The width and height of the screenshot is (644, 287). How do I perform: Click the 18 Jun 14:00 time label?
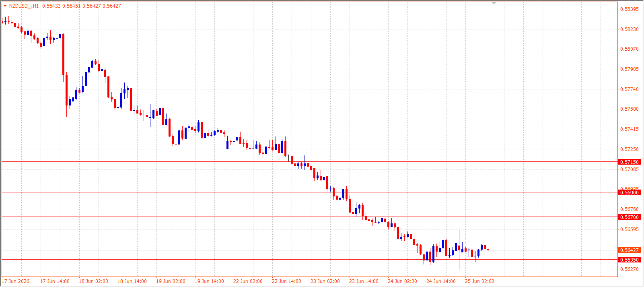click(x=132, y=281)
